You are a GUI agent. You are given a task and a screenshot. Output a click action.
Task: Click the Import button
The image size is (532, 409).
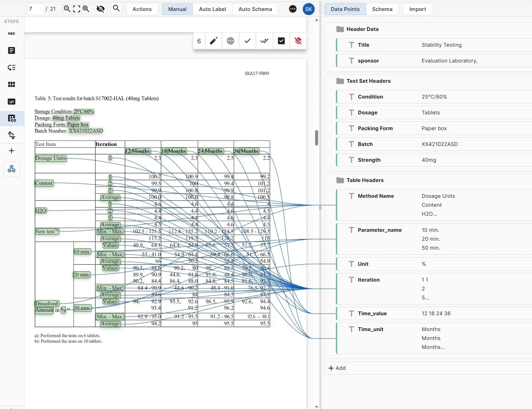[x=417, y=9]
